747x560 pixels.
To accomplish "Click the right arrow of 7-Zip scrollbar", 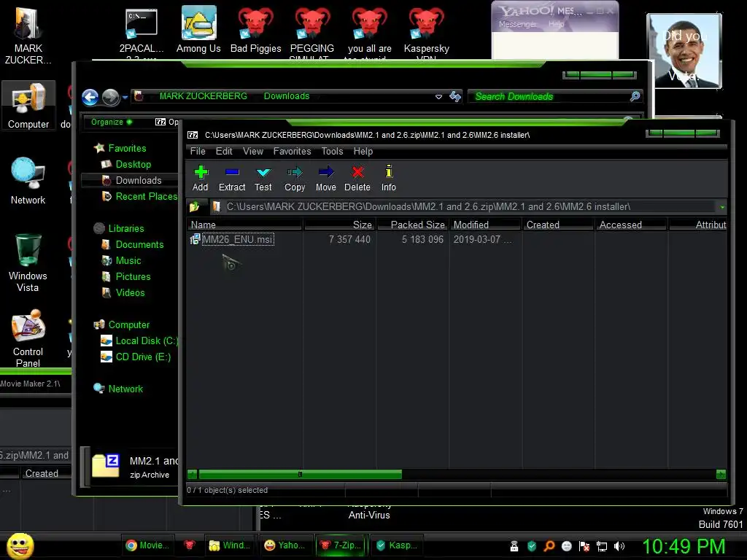I will click(x=721, y=474).
